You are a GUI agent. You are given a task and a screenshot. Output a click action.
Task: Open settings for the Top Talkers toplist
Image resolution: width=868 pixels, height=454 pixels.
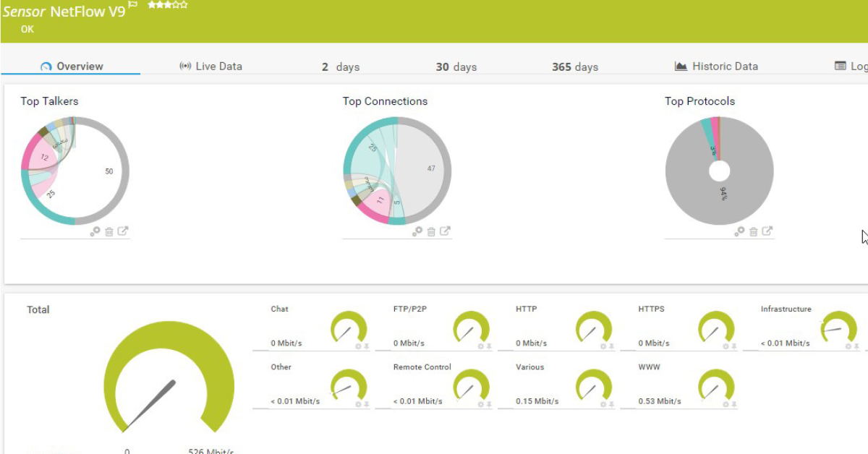pos(95,231)
